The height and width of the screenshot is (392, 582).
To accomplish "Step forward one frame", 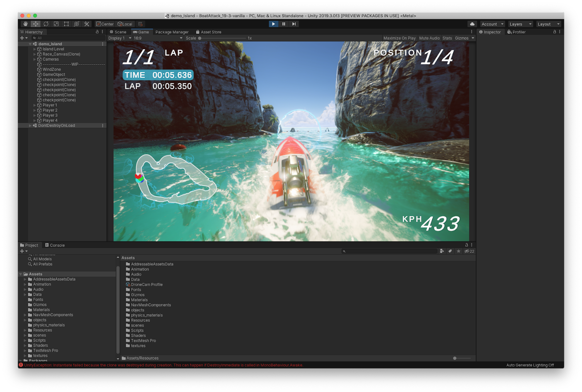I will (x=294, y=24).
